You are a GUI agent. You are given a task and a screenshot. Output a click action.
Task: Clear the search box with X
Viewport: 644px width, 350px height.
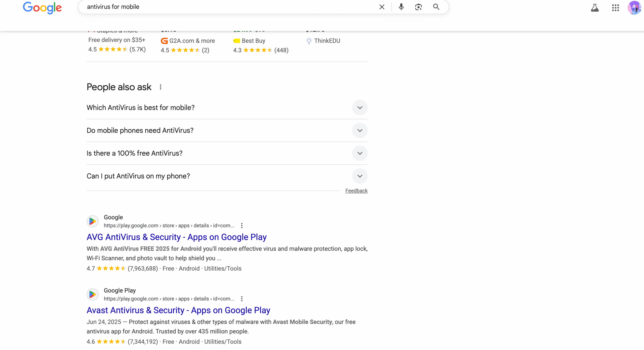coord(382,7)
